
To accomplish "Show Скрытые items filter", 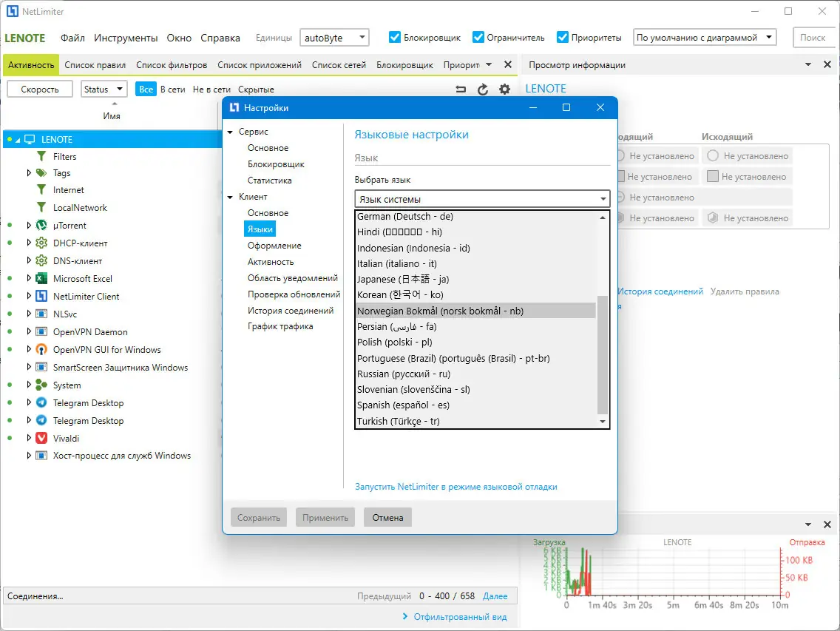I will click(x=256, y=90).
